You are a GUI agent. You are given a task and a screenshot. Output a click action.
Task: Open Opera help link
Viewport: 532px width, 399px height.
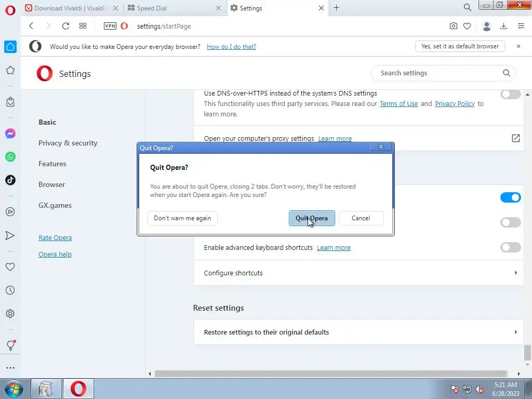(x=55, y=255)
